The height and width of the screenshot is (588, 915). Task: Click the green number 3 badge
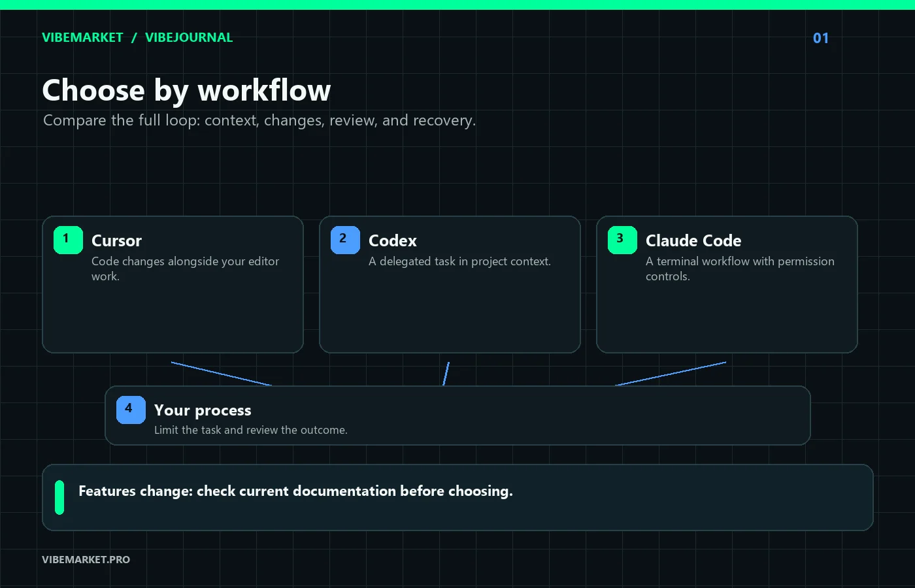point(622,240)
